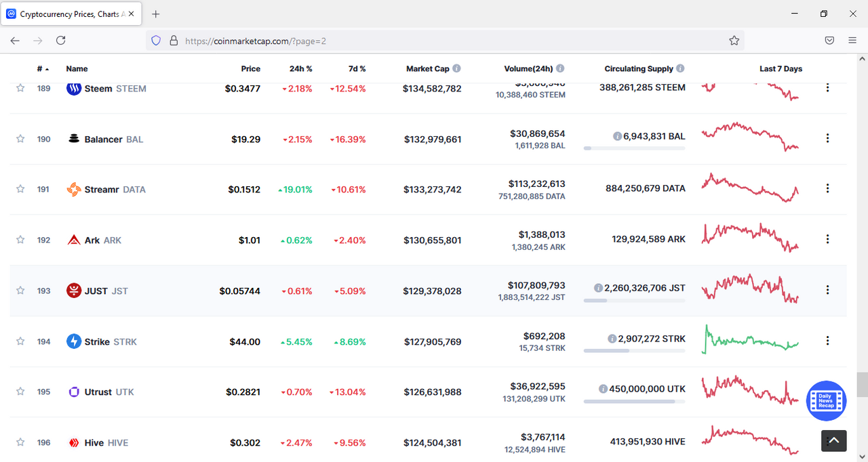
Task: Add JUST to watchlist with star
Action: (x=20, y=291)
